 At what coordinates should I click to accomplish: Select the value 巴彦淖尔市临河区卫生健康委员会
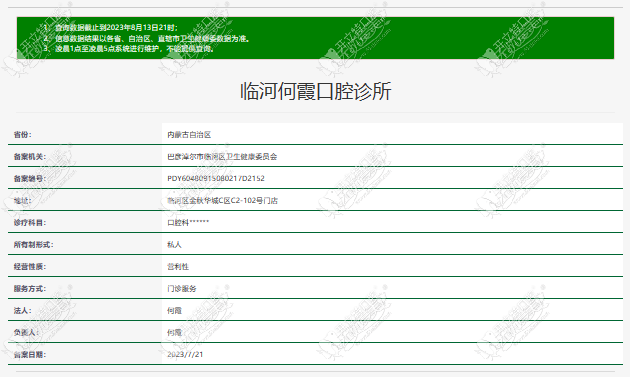click(222, 157)
